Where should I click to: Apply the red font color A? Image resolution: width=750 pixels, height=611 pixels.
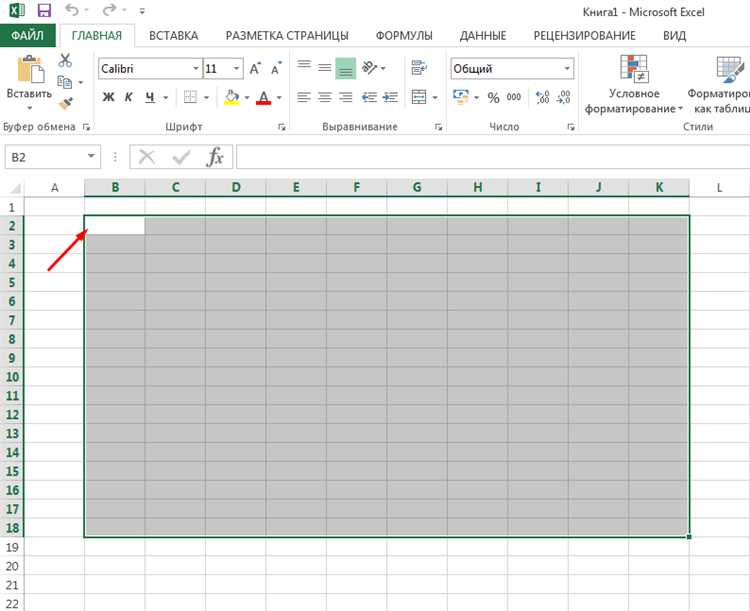[264, 98]
